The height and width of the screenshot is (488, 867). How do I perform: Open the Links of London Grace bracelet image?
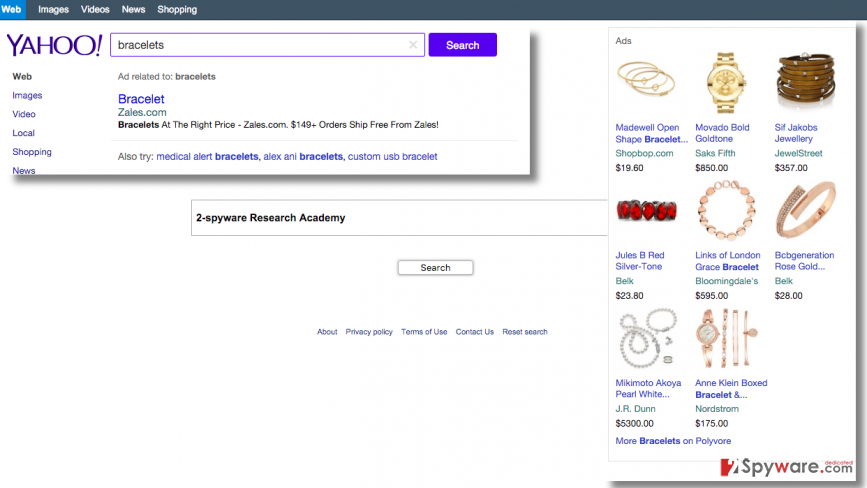click(x=726, y=210)
